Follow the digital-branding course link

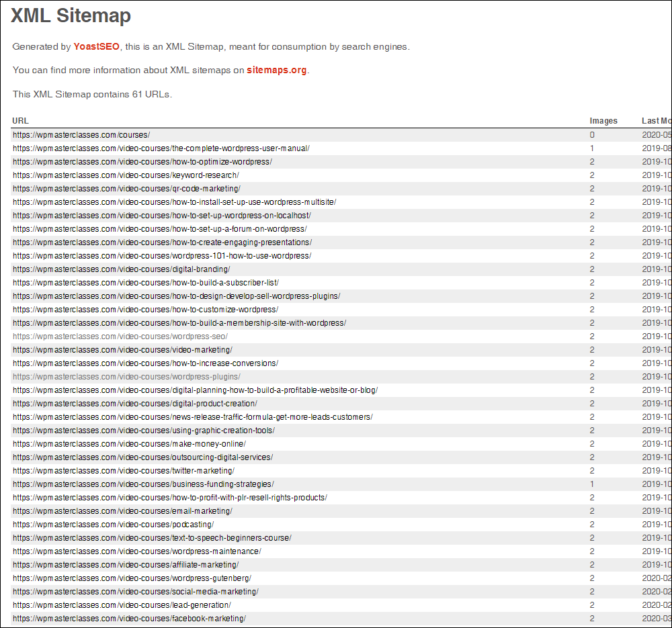pyautogui.click(x=121, y=269)
